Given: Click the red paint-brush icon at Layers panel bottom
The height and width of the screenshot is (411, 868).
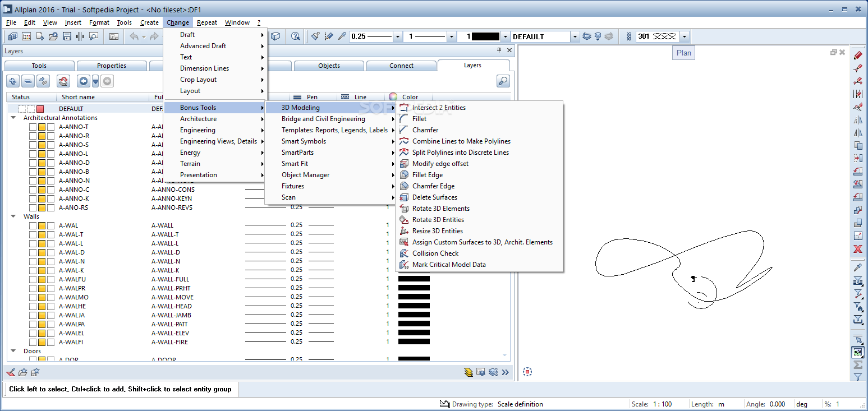Looking at the screenshot, I should [x=11, y=372].
